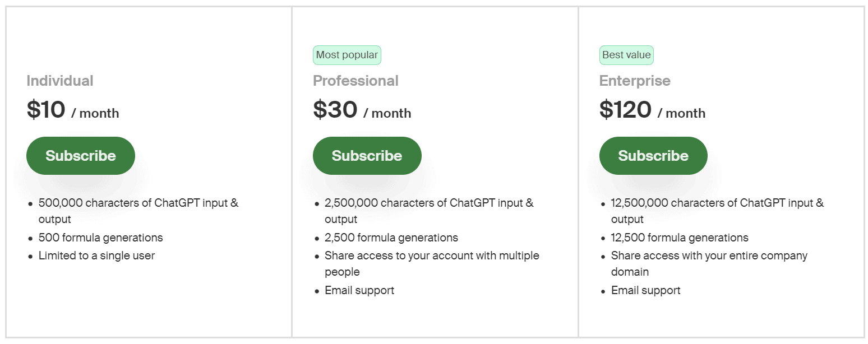Select '500 formula generations' bullet point
This screenshot has height=344, width=868.
click(x=100, y=238)
